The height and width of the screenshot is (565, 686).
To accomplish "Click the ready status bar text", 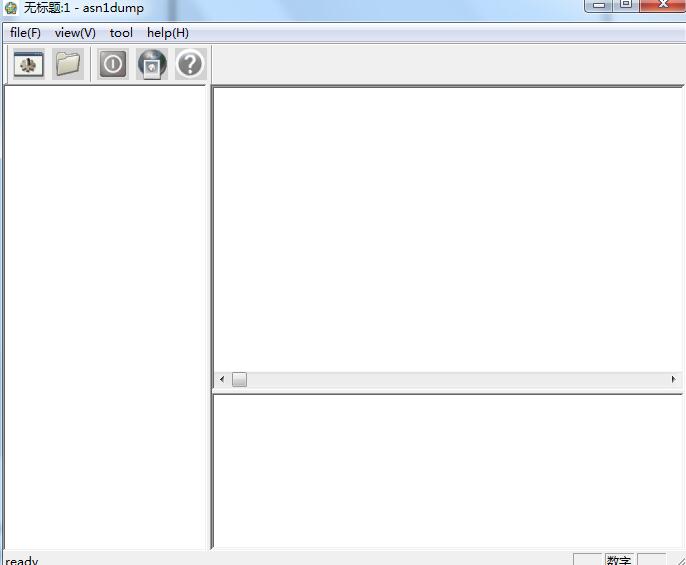I will point(22,560).
